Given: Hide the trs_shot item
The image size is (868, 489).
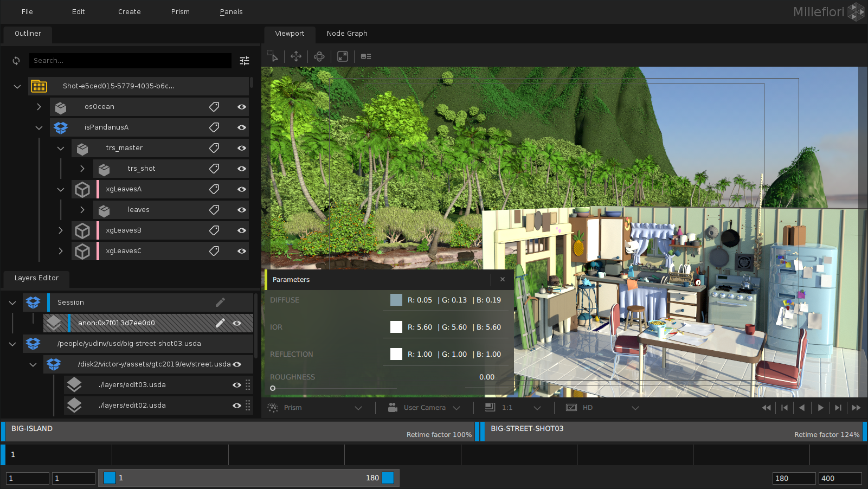Looking at the screenshot, I should (242, 169).
